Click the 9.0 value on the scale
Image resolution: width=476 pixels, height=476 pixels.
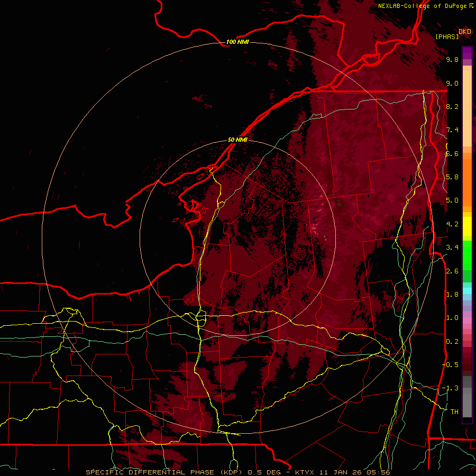pyautogui.click(x=452, y=84)
